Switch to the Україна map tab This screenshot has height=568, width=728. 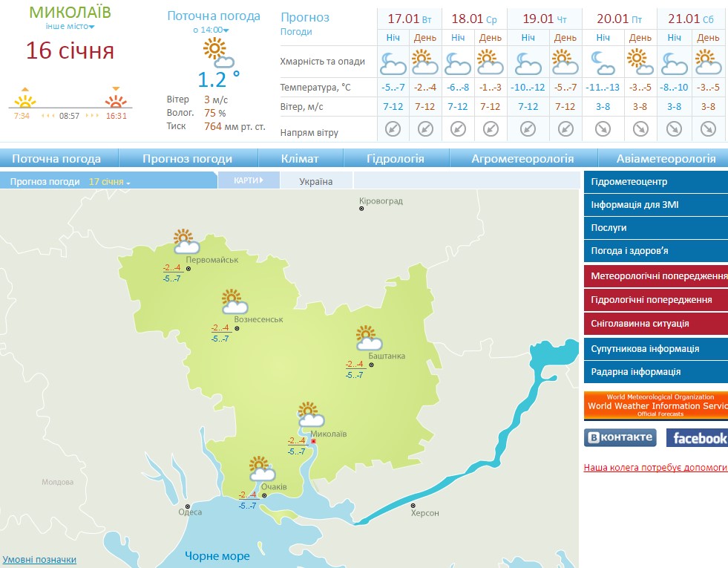[x=316, y=182]
